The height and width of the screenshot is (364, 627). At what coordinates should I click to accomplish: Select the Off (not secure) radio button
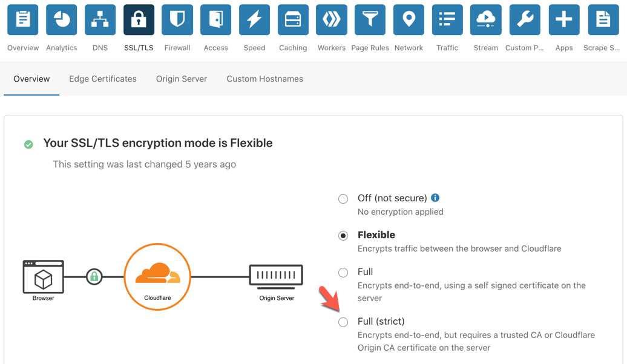tap(343, 199)
